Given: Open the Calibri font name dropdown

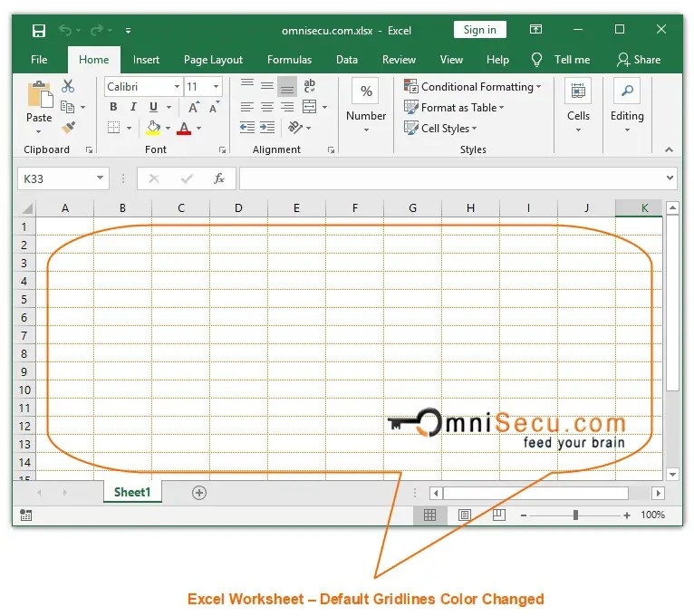Looking at the screenshot, I should click(175, 87).
